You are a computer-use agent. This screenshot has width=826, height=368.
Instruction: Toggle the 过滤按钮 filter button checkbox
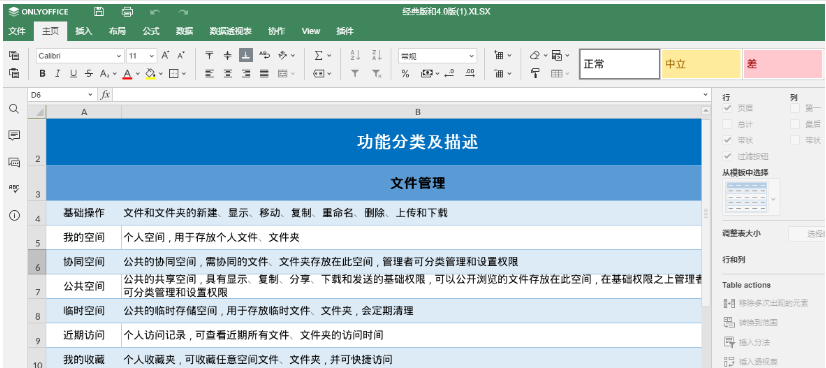point(727,156)
